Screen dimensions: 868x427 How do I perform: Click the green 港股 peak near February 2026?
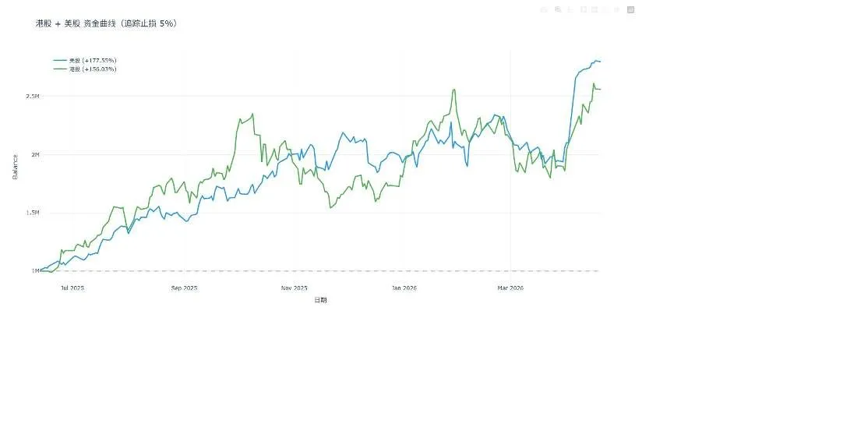tap(454, 89)
